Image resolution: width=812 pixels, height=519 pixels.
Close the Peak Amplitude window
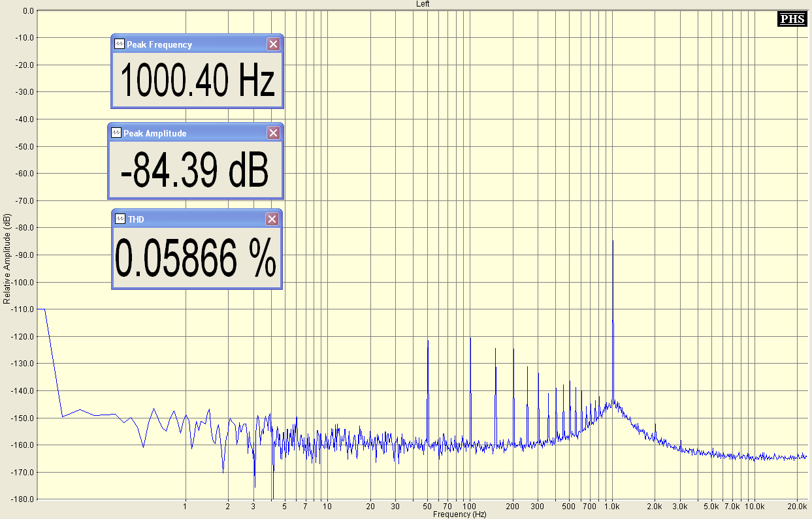(x=274, y=133)
